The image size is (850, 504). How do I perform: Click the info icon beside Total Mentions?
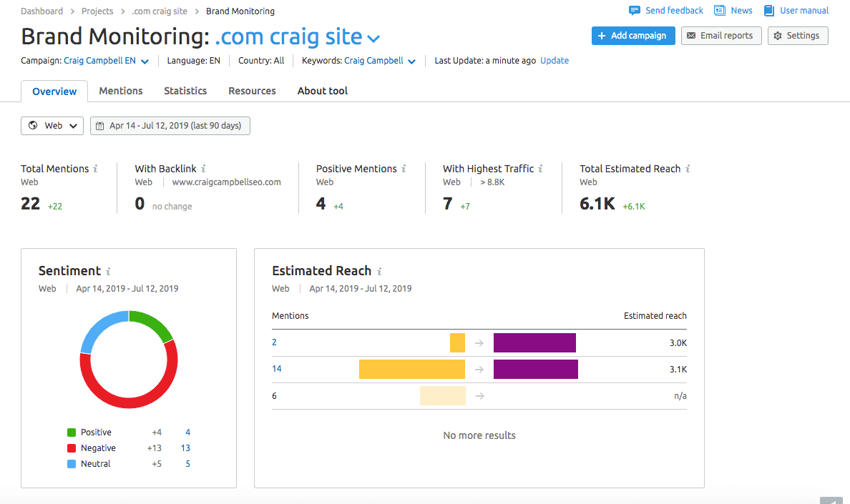point(95,169)
